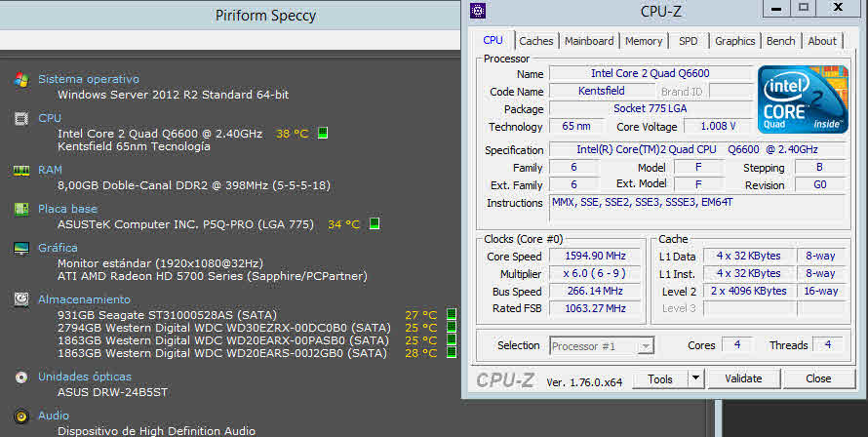Click the Threads count field
The height and width of the screenshot is (437, 868).
[x=828, y=344]
